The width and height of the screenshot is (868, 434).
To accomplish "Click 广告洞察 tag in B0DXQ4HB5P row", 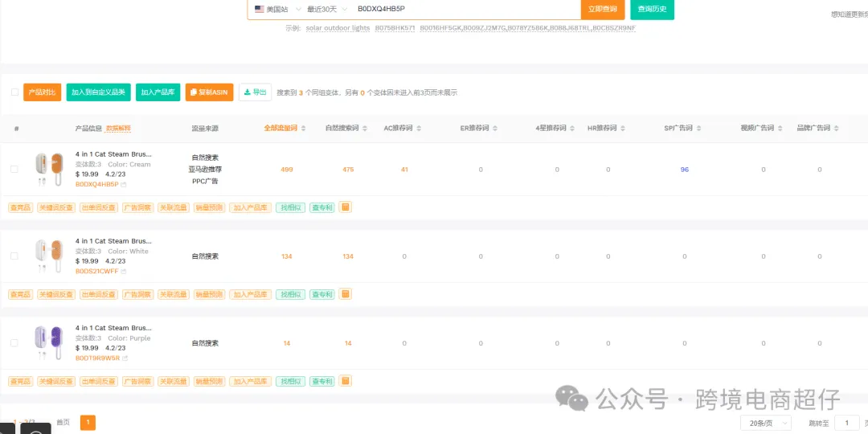I will [x=138, y=207].
